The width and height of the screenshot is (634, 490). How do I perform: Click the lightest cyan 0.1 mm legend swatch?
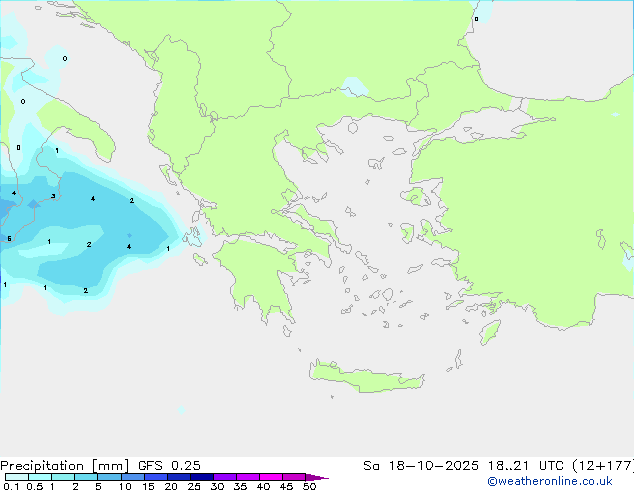17,477
